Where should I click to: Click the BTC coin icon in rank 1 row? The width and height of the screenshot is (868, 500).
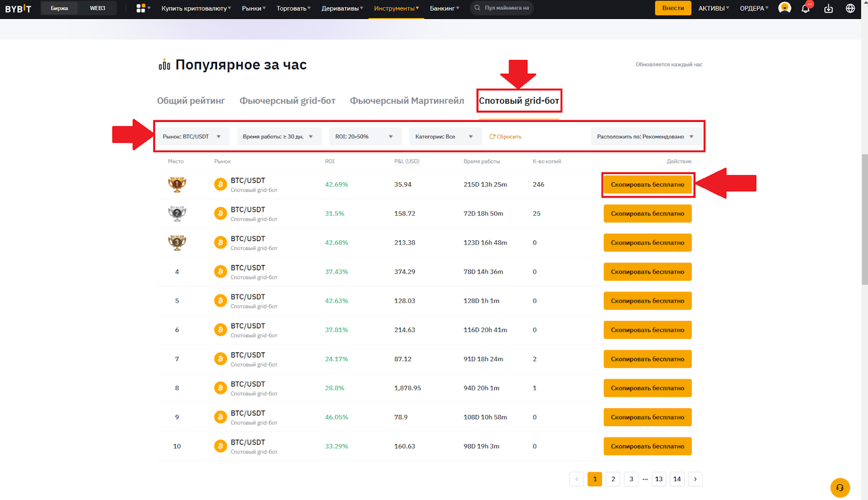click(220, 184)
